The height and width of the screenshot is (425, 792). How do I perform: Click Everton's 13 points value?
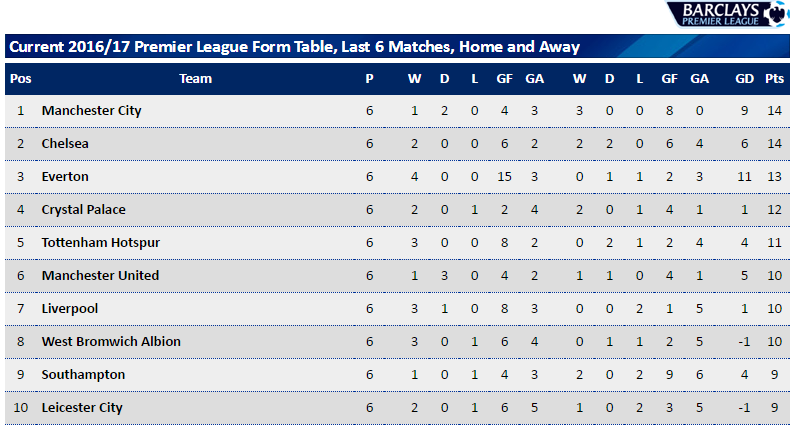pos(774,177)
